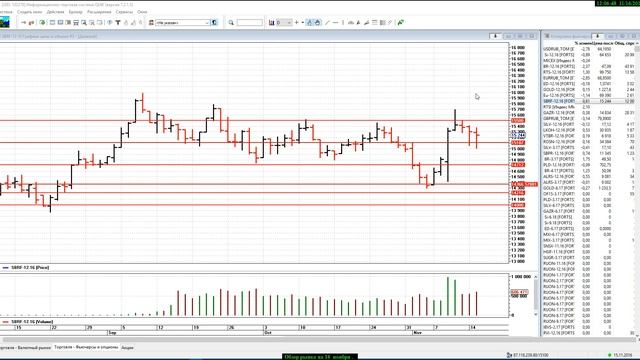Select the EURRUB_TOM row
Screen dimensions: 640x360
[x=589, y=78]
